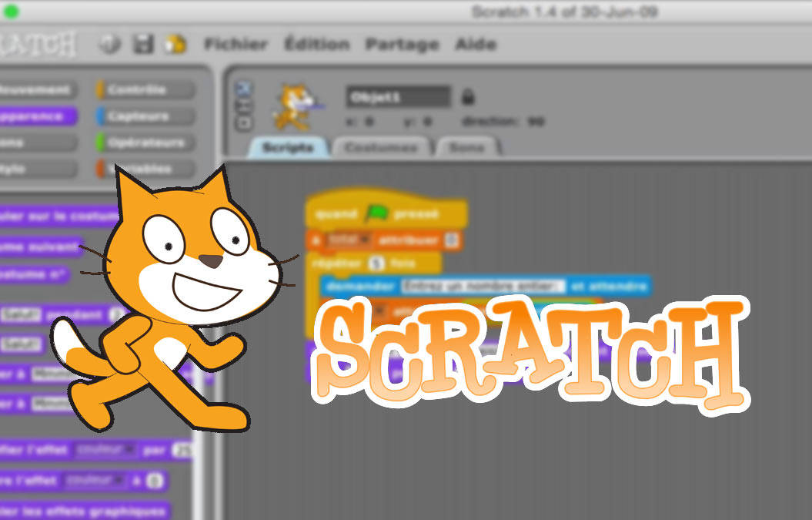This screenshot has height=520, width=812.
Task: Click the 'basculer sur le costume' palette block
Action: (59, 216)
